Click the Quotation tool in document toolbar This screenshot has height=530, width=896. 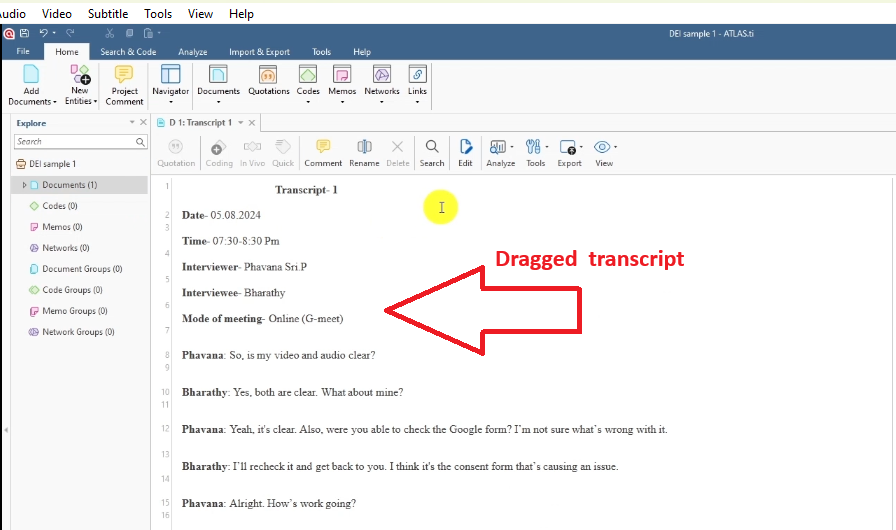pyautogui.click(x=176, y=153)
